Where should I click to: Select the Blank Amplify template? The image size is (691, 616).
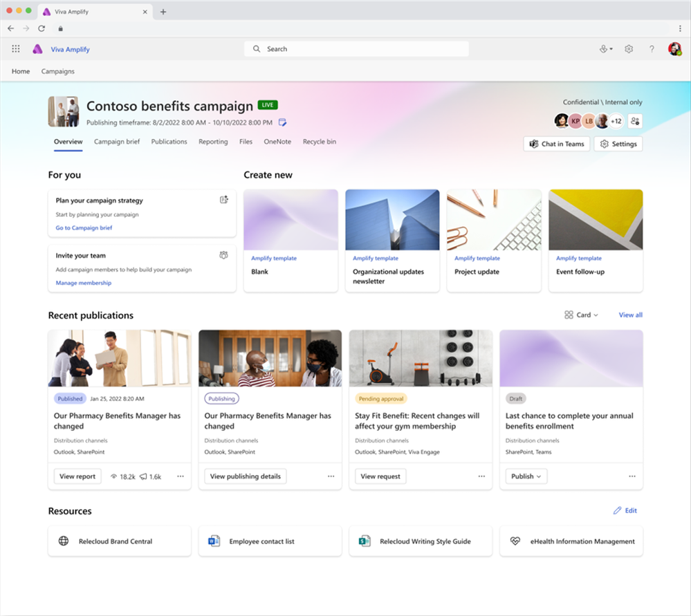click(x=291, y=241)
